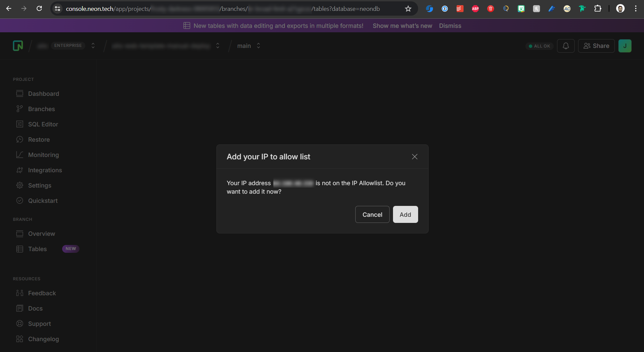Open Settings in the sidebar
This screenshot has height=352, width=644.
[40, 185]
